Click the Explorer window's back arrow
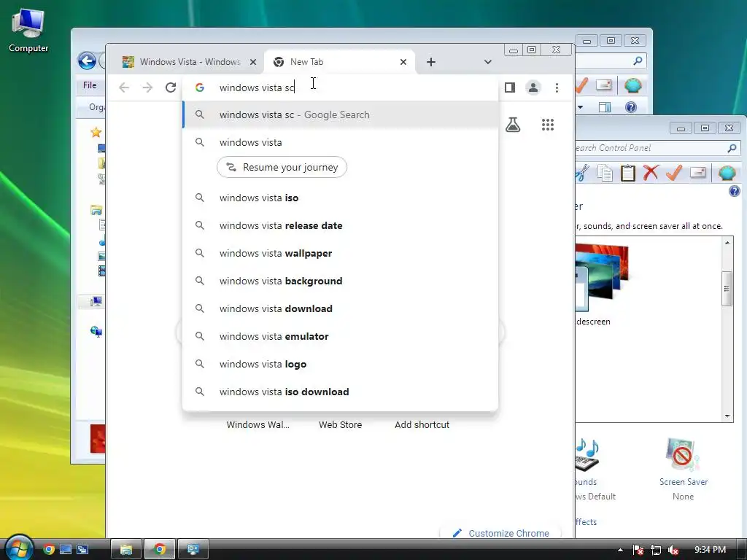Image resolution: width=747 pixels, height=560 pixels. tap(87, 61)
